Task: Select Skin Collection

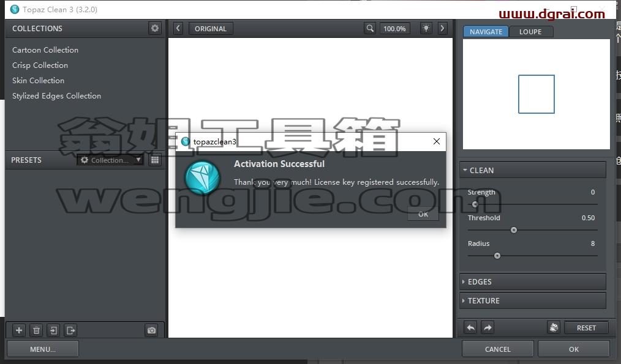Action: click(x=38, y=80)
